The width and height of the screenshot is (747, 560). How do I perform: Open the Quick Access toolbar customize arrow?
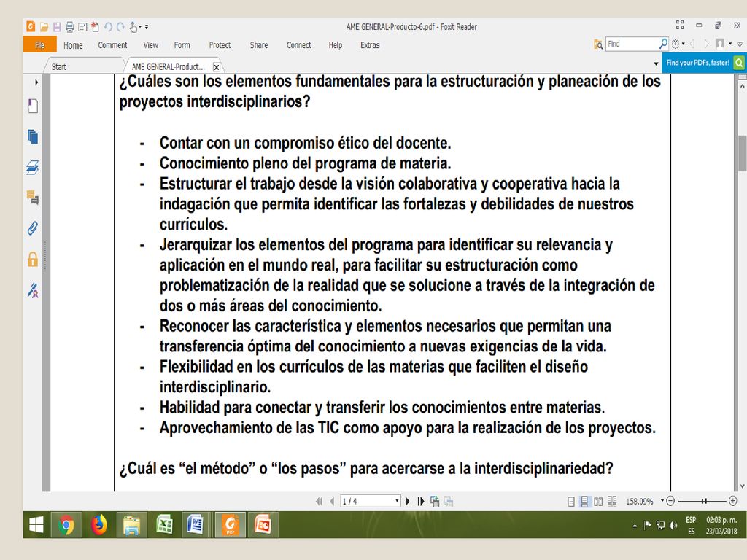tap(147, 27)
